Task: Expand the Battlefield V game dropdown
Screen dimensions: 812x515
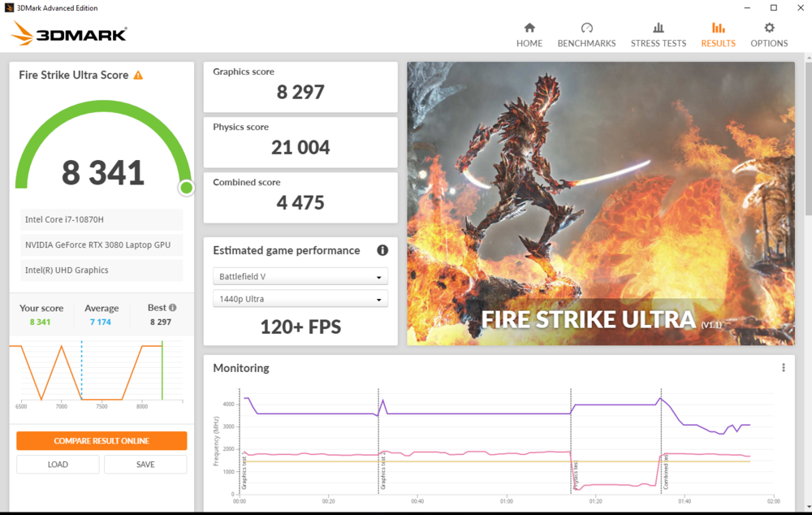Action: (300, 277)
